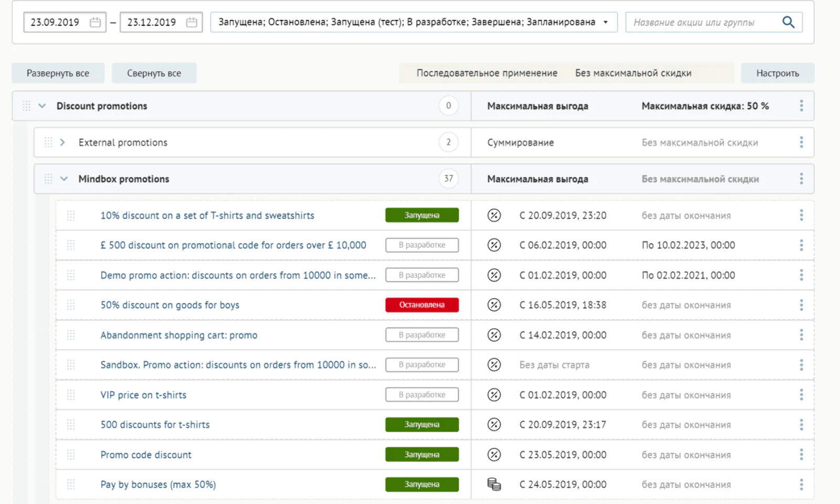840x504 pixels.
Task: Open kebab menu for External promotions row
Action: pos(801,142)
